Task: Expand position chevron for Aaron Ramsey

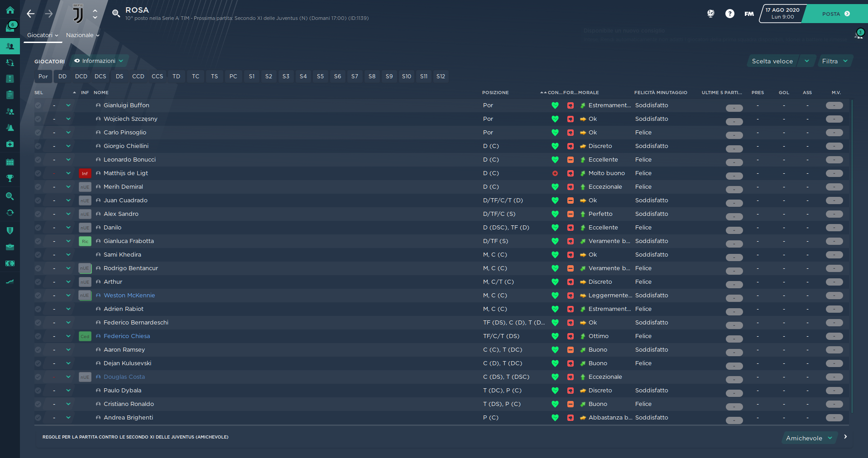Action: pyautogui.click(x=68, y=350)
